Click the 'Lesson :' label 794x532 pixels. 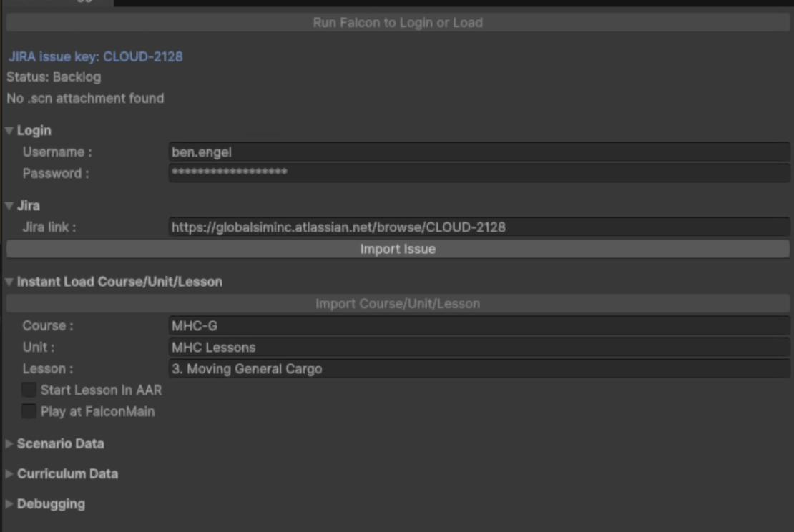tap(48, 369)
